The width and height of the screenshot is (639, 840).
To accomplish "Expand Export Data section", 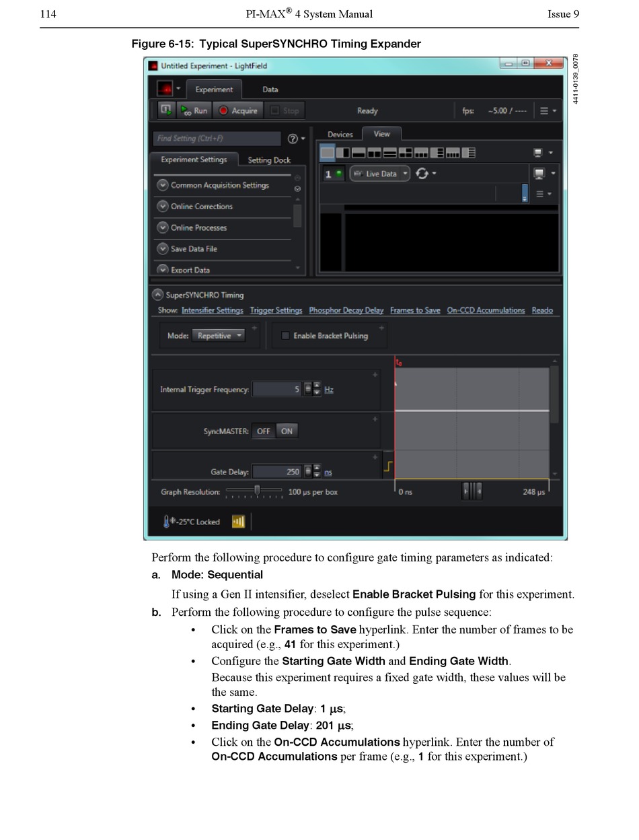I will [162, 269].
